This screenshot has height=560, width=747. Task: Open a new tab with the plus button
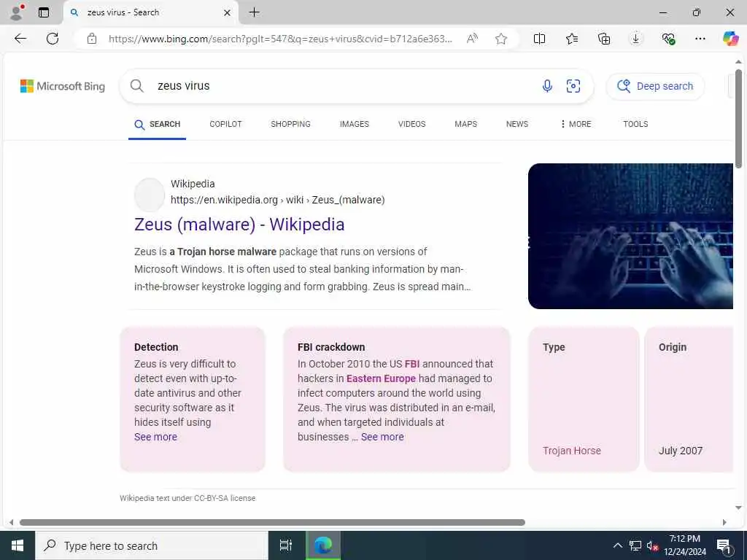pyautogui.click(x=255, y=12)
